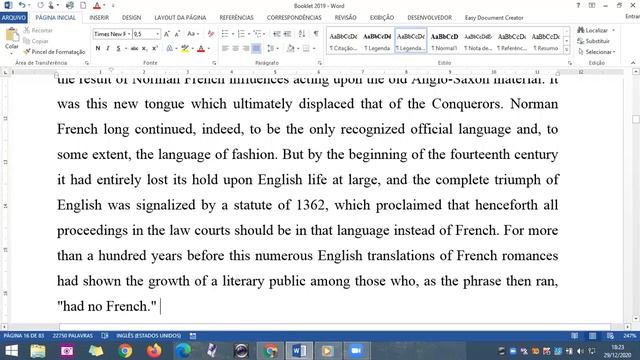
Task: Click the sort (A-Z) icon
Action: 302,34
